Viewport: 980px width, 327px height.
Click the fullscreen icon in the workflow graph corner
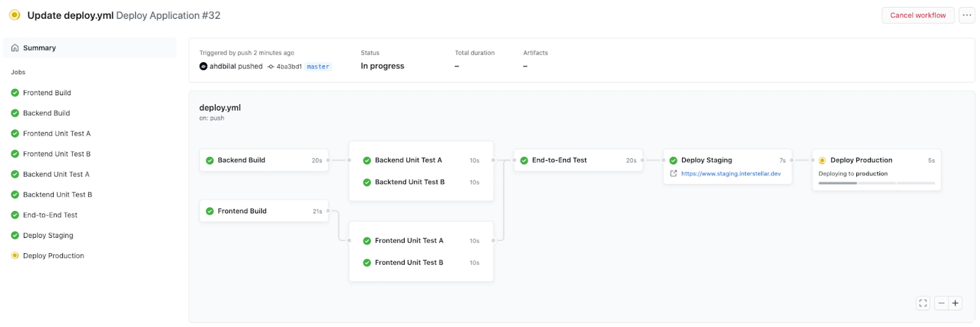923,303
